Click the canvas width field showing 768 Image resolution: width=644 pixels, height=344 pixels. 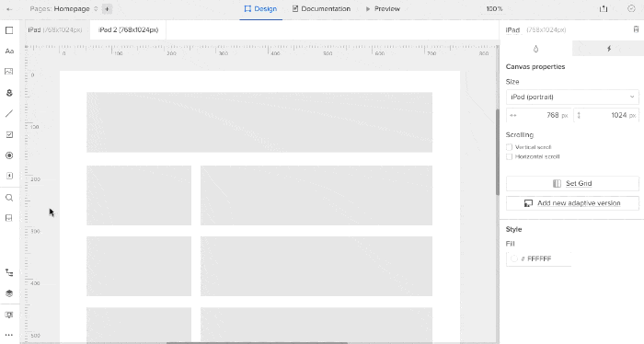tap(538, 115)
